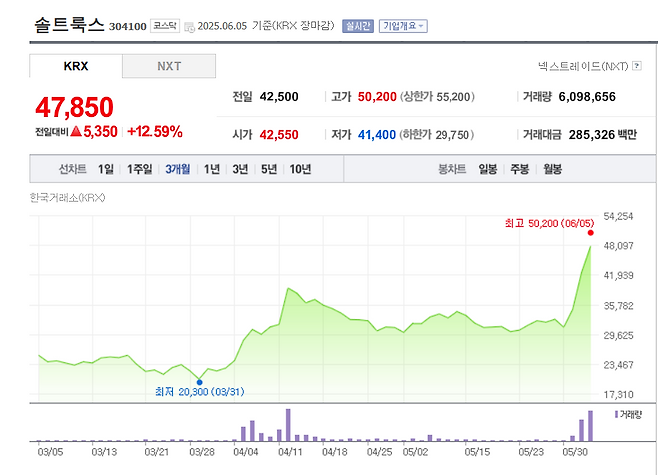Click the tallest volume bar near 04/11
The image size is (658, 475).
(288, 424)
